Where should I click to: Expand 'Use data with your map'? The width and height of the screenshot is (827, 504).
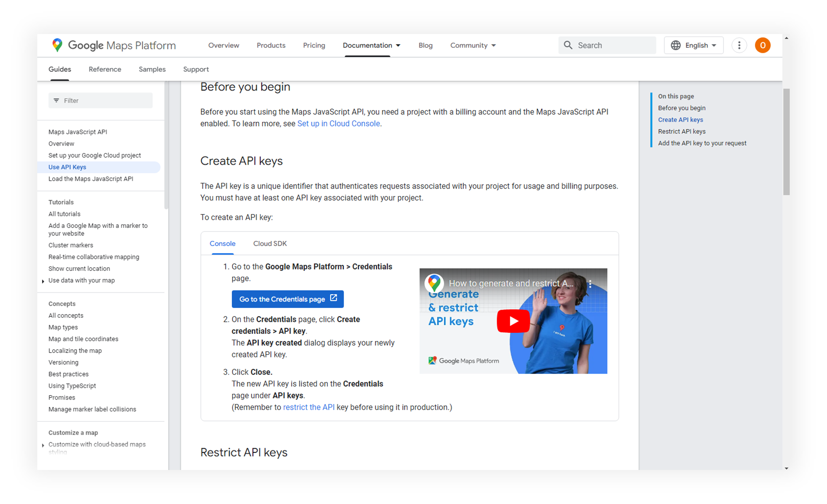click(43, 281)
